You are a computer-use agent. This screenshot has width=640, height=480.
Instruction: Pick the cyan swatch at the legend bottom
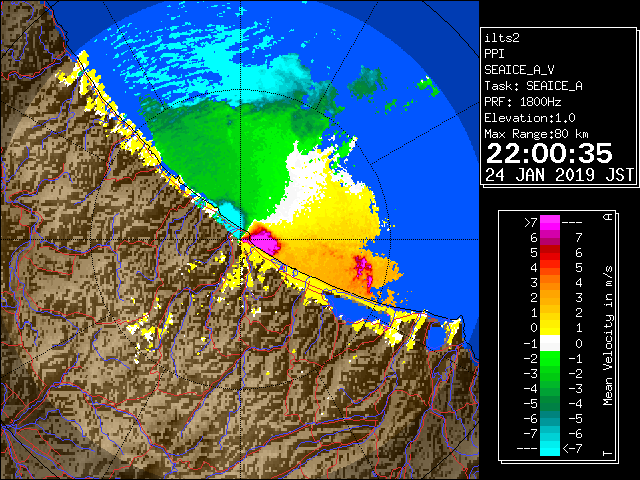coord(550,448)
